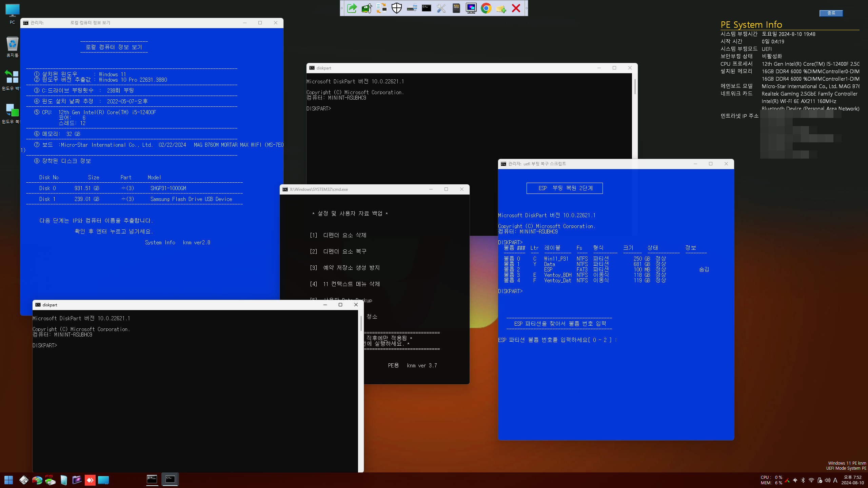
Task: Click the Disk 1 Samsung Flash Drive row
Action: coord(134,199)
